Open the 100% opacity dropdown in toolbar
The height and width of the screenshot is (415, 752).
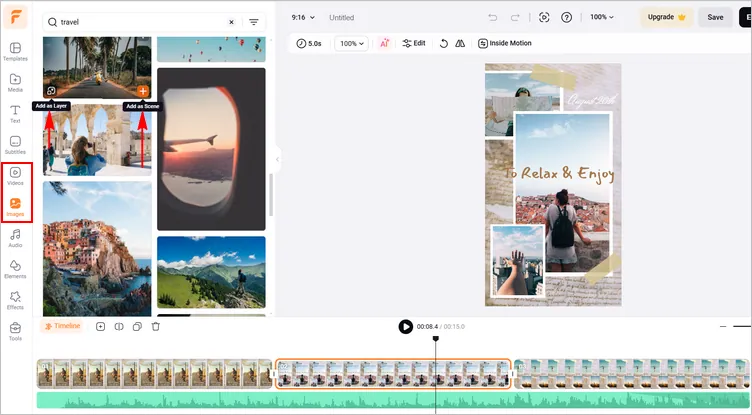click(352, 43)
